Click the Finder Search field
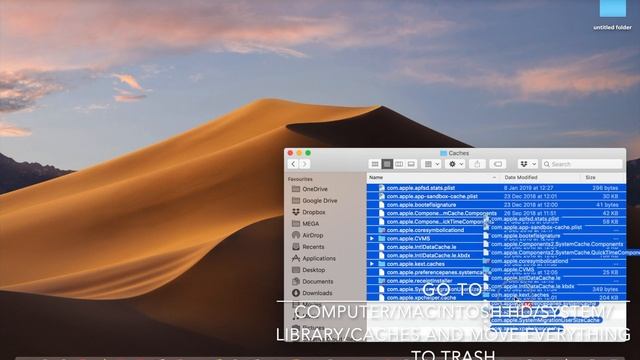This screenshot has height=360, width=640. 582,164
